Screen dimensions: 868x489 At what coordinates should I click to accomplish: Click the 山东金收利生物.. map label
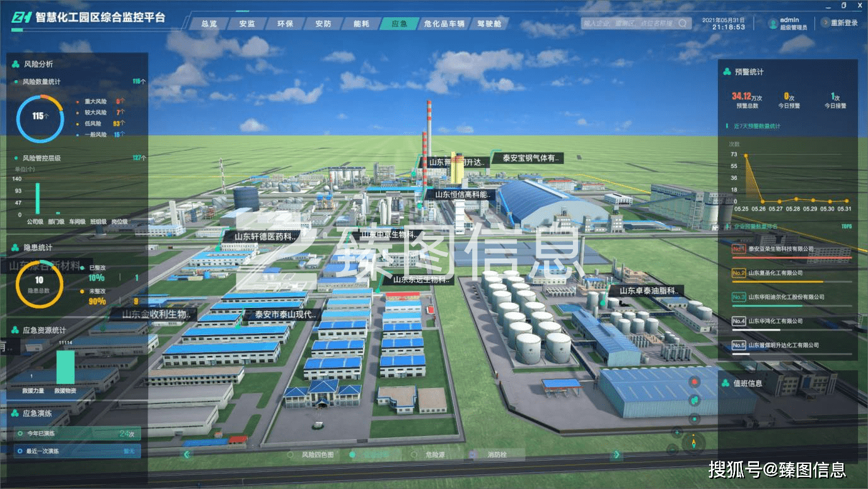154,314
